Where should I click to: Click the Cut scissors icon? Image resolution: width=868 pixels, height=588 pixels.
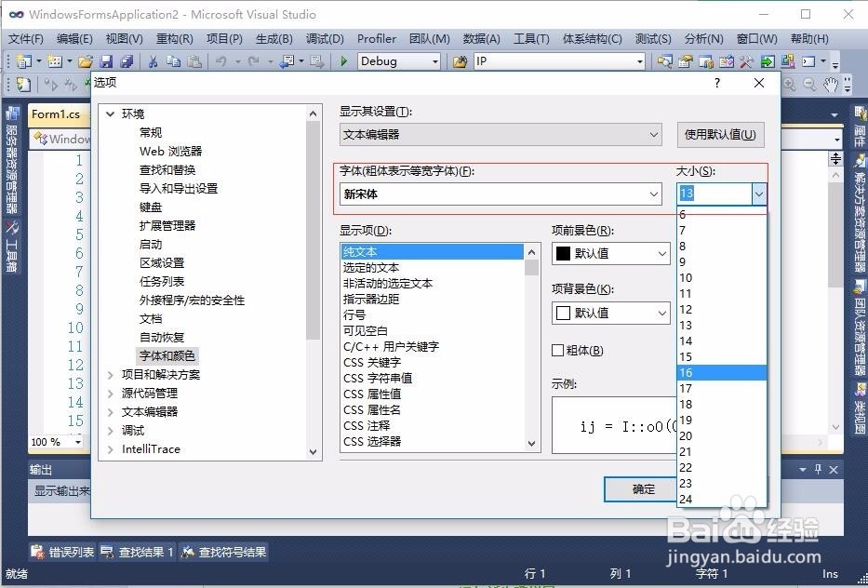153,61
